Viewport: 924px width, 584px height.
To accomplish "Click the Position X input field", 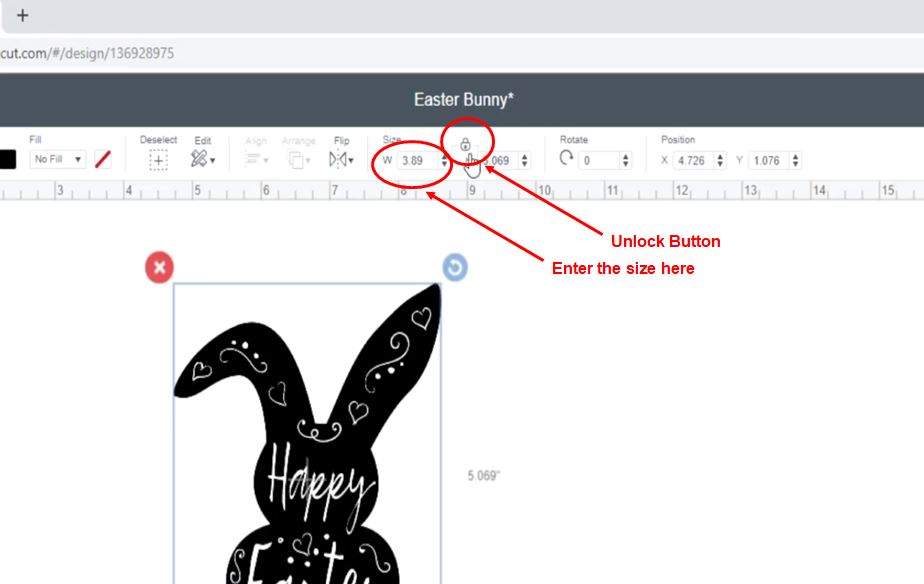I will (694, 160).
